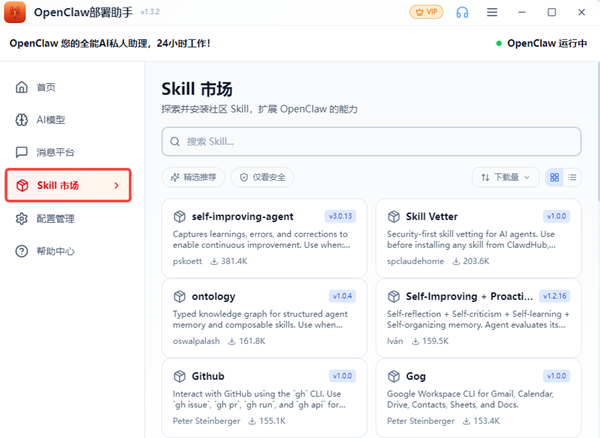Viewport: 600px width, 438px height.
Task: Click the headset customer support icon
Action: click(462, 13)
